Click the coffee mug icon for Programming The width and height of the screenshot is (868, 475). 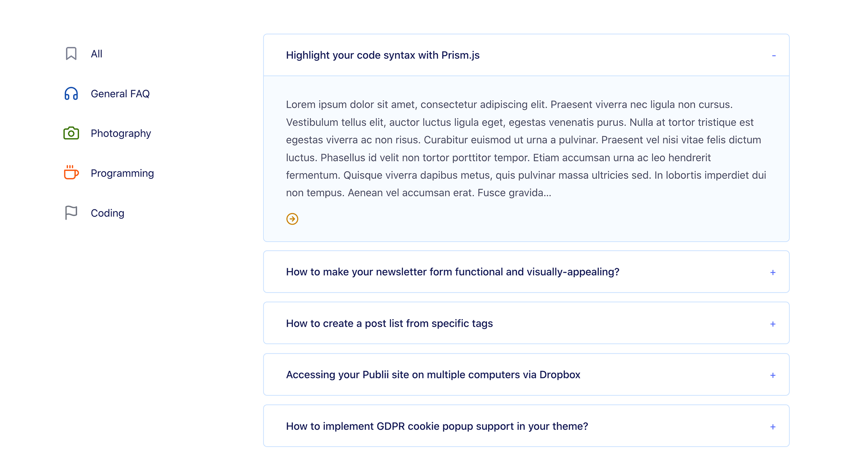pos(71,173)
